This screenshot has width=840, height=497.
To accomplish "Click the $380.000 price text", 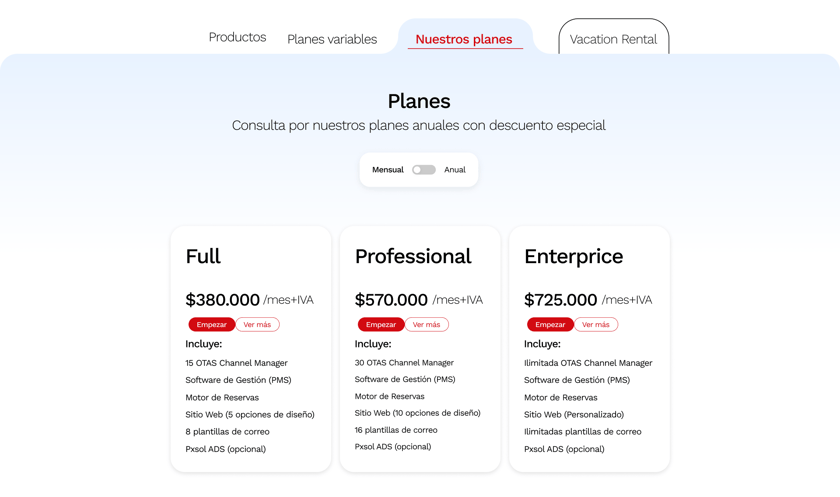I will point(222,300).
